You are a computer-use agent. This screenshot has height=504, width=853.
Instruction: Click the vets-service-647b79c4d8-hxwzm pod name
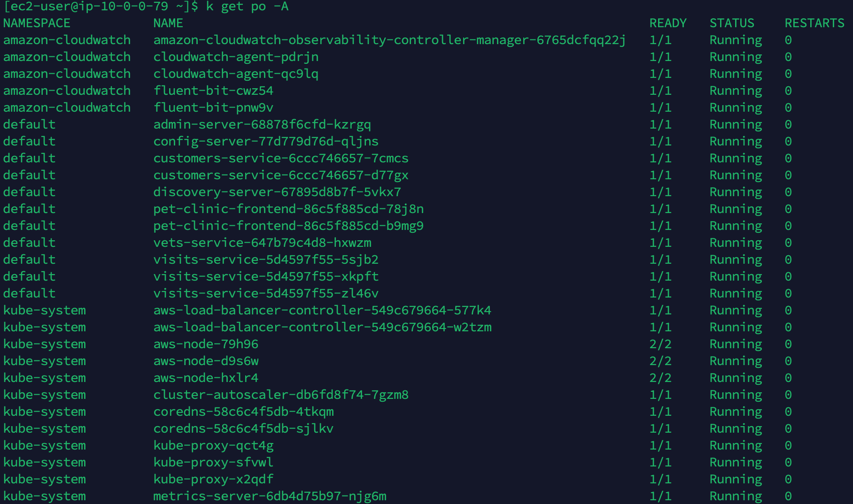(x=262, y=243)
